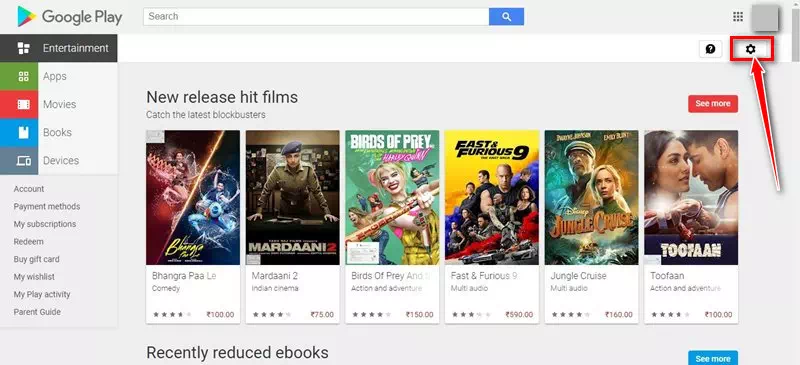The height and width of the screenshot is (365, 800).
Task: Open the Entertainment menu header
Action: [59, 48]
